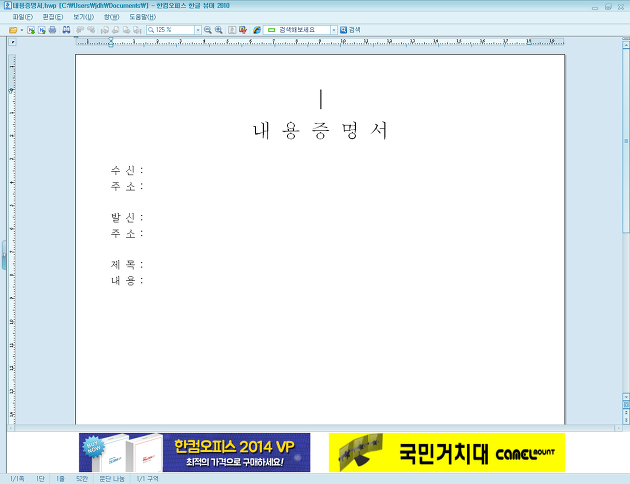Expand the open-file dropdown arrow

coord(22,30)
